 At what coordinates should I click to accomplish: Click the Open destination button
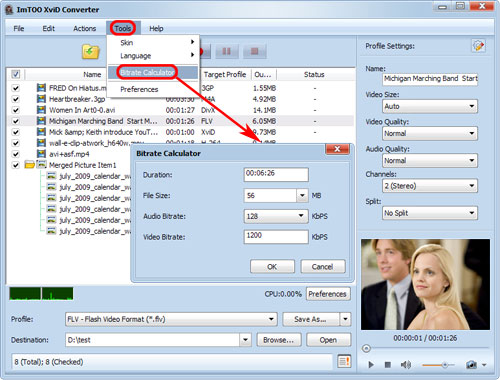point(328,340)
